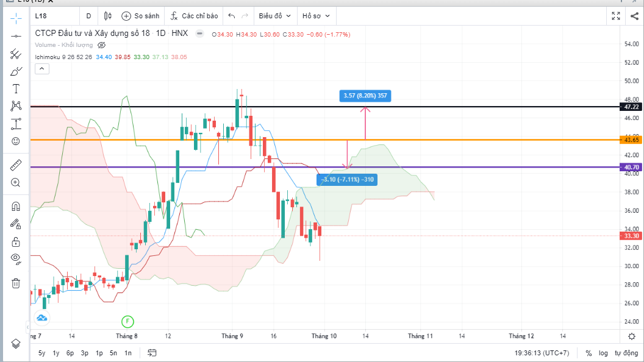Select the brush drawing tool
The width and height of the screenshot is (644, 362).
pos(16,71)
